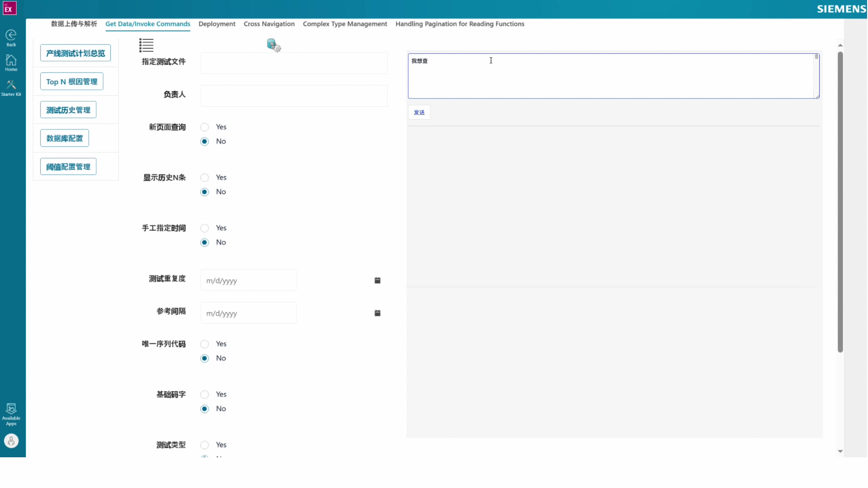Select Yes for 新页面查询

(x=205, y=127)
